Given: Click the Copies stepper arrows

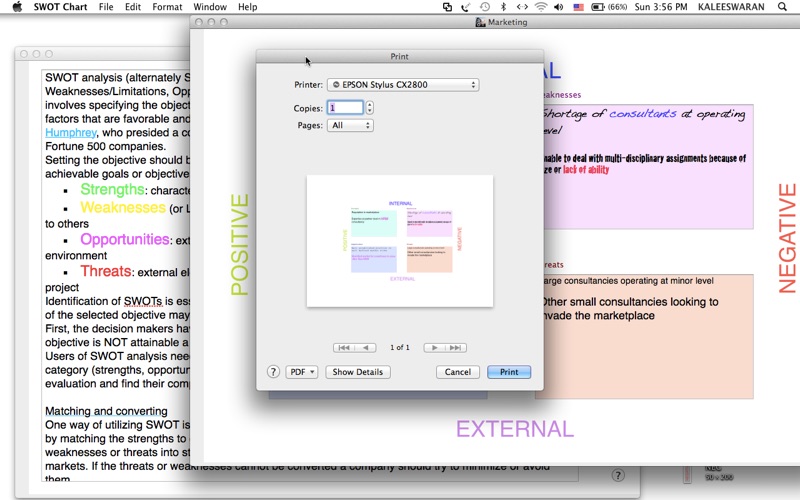Looking at the screenshot, I should 369,108.
